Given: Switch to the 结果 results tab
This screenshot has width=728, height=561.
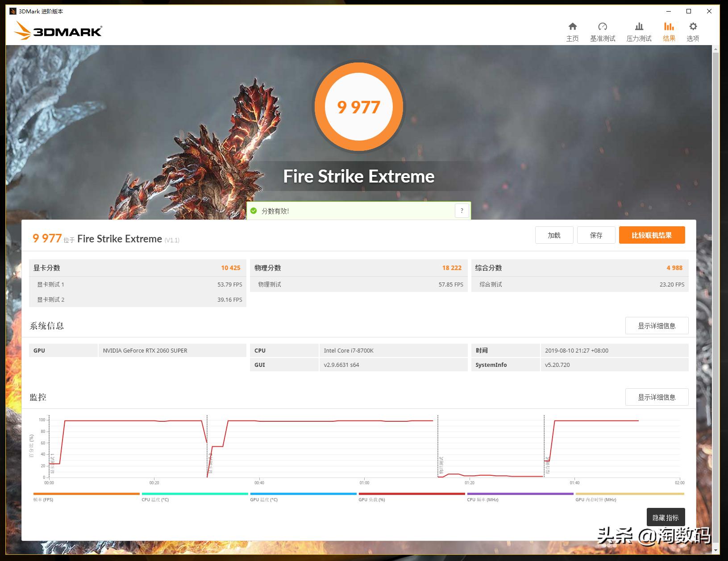Looking at the screenshot, I should pyautogui.click(x=669, y=30).
